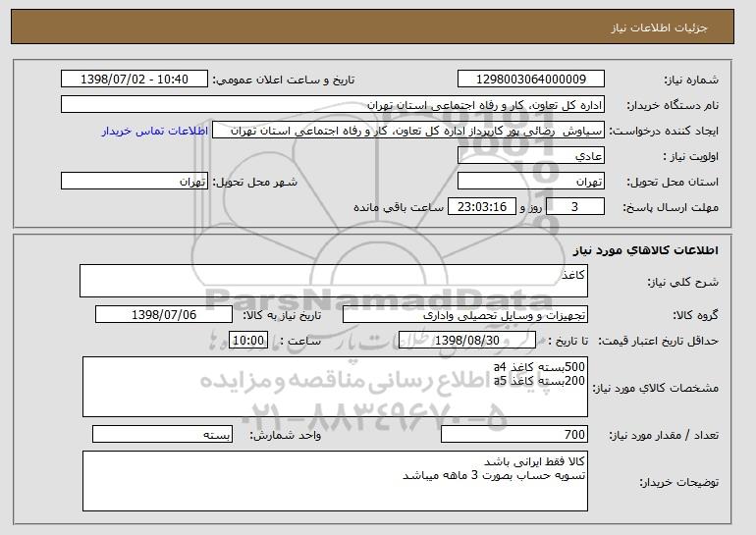
Task: Click the text 200بسته کاغذ a5
Action: pos(539,381)
